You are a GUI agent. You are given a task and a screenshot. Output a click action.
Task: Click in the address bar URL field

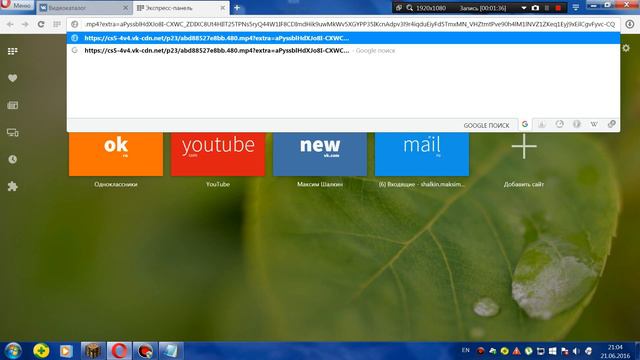[349, 24]
